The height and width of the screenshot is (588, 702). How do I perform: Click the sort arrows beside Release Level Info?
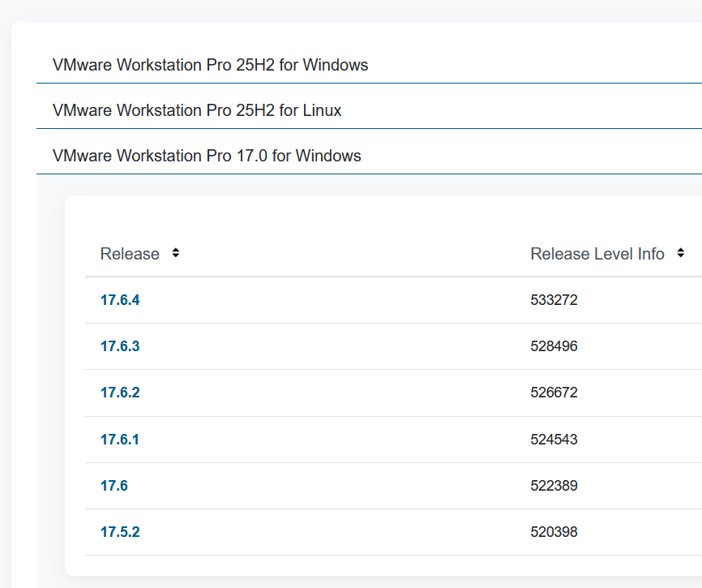[679, 254]
